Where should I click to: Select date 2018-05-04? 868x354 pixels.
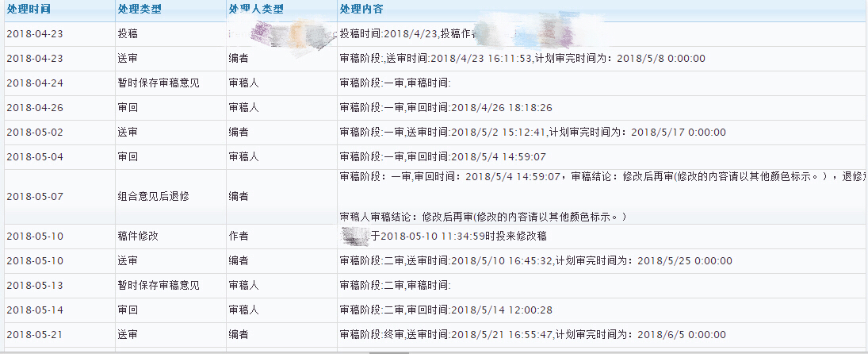[x=35, y=157]
